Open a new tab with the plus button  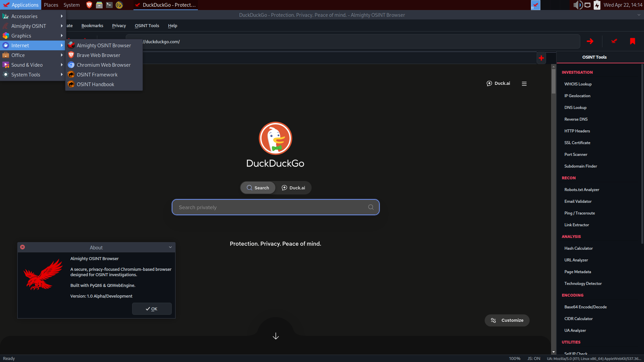[x=541, y=58]
